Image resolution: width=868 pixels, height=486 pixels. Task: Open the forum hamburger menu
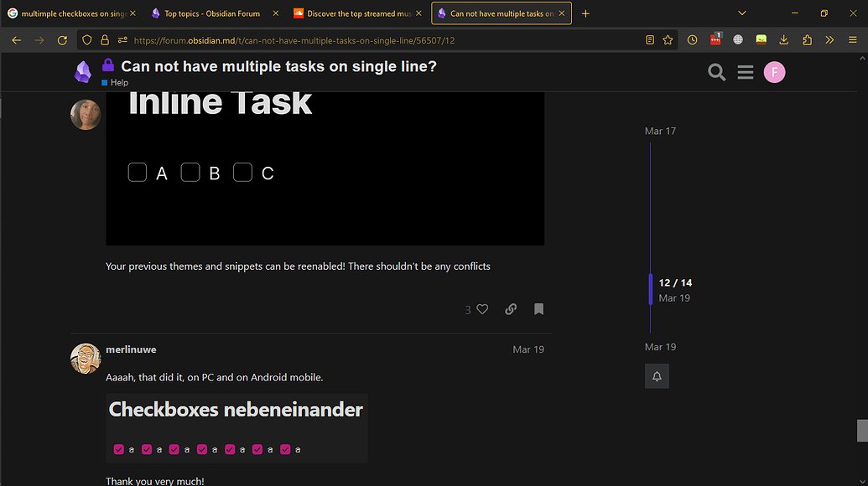tap(746, 72)
